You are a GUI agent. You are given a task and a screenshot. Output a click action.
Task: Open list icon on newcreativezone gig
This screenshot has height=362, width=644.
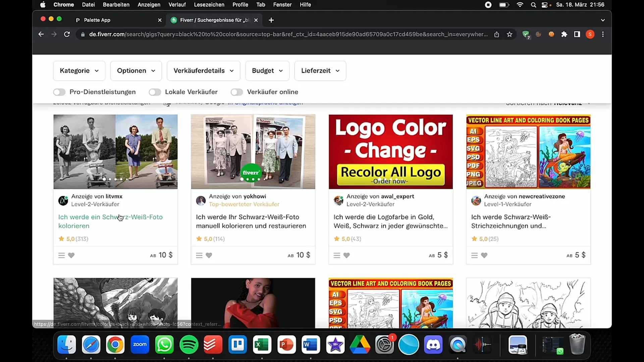474,255
